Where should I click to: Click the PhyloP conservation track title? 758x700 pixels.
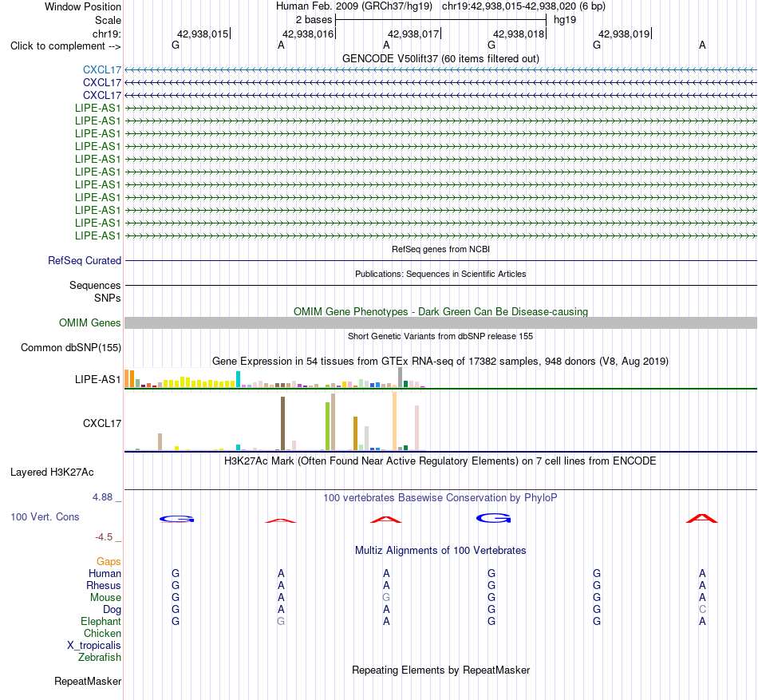440,497
